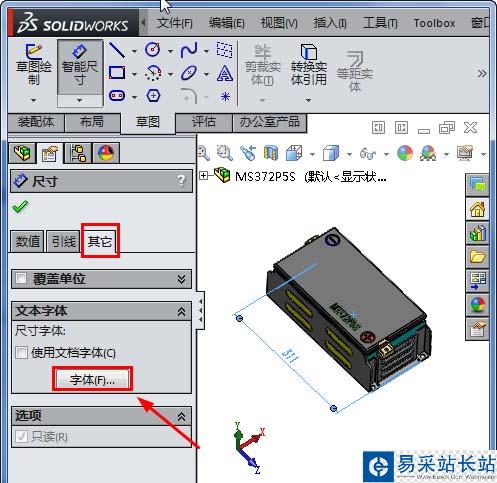Image resolution: width=497 pixels, height=483 pixels.
Task: Select the 其它 dimension tab
Action: (100, 241)
